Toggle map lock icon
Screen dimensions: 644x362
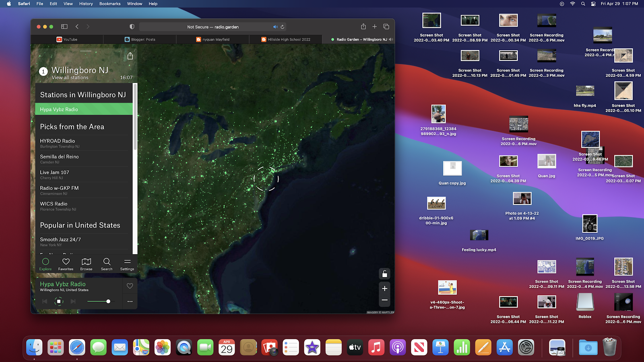click(x=384, y=274)
